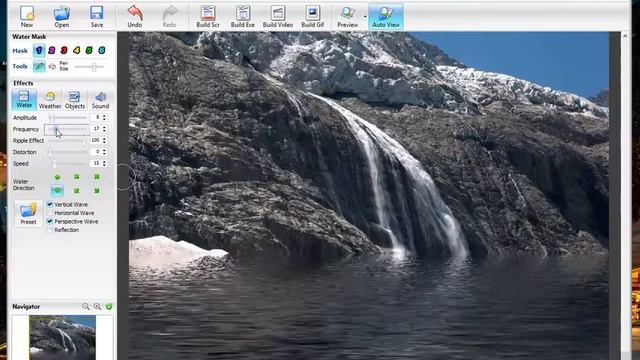Image resolution: width=640 pixels, height=360 pixels.
Task: Open the Preset button
Action: click(28, 213)
